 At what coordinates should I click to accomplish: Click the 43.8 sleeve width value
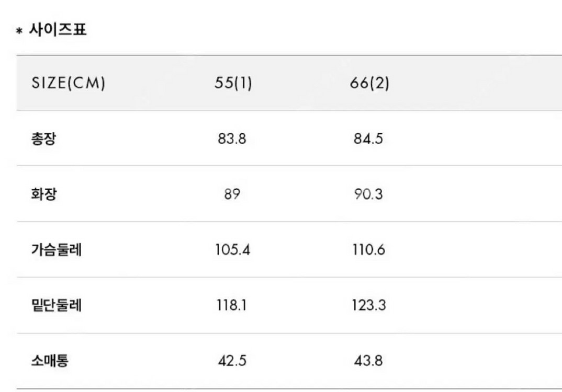click(x=369, y=361)
